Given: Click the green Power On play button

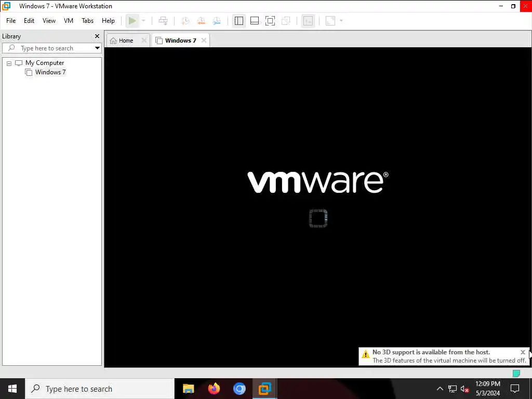Looking at the screenshot, I should [x=132, y=21].
